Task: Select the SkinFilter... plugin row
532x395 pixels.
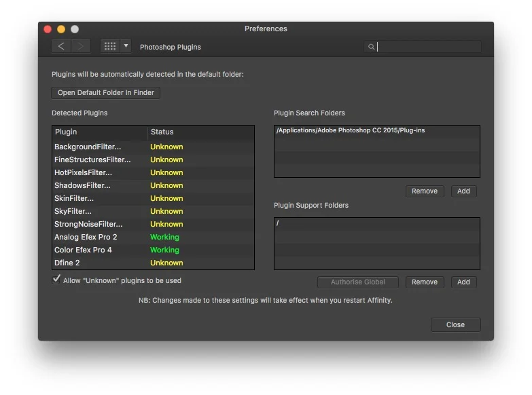Action: 153,198
